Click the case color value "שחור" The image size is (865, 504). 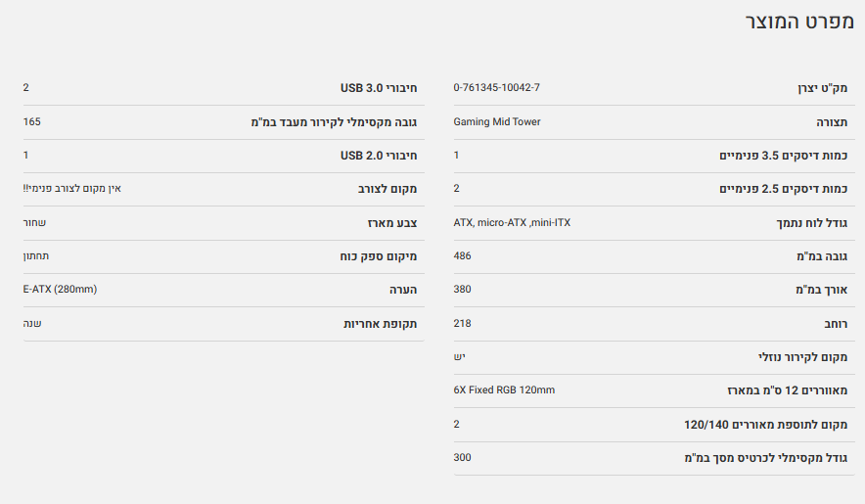coord(34,223)
